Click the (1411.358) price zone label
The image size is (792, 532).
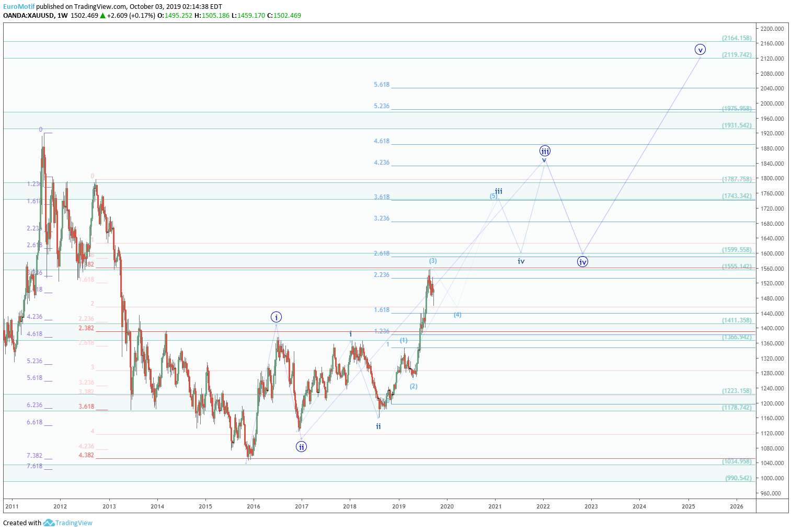737,320
